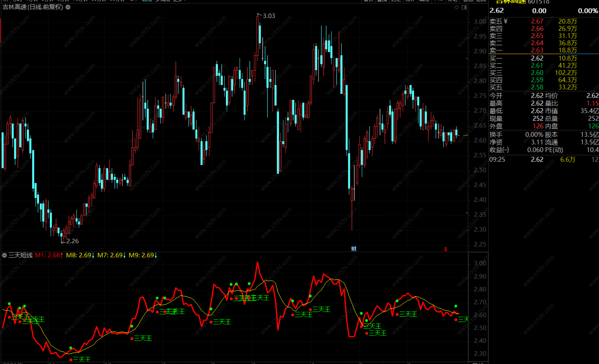Click the diamond marker icon above chart
This screenshot has height=364, width=599.
coord(457,7)
